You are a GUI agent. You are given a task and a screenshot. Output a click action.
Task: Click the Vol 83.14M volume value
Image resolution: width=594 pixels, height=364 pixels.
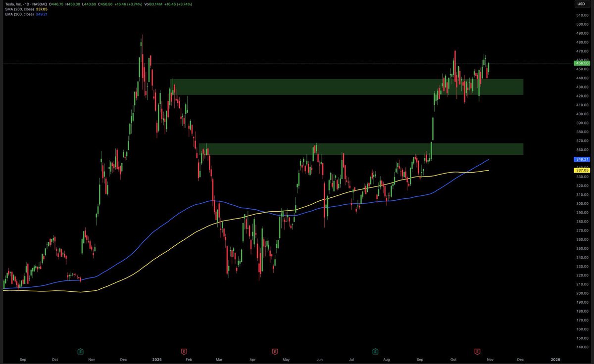coord(152,3)
